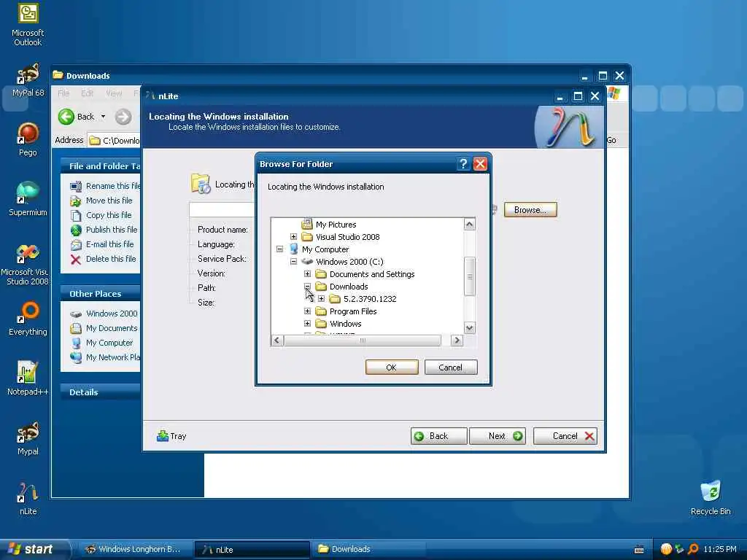Click the Forward arrow in Downloads window

click(x=123, y=117)
